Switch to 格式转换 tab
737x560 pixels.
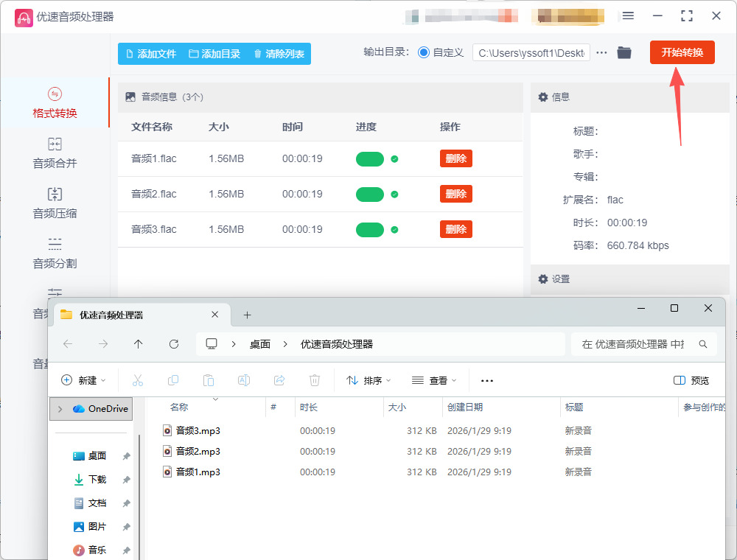tap(55, 103)
